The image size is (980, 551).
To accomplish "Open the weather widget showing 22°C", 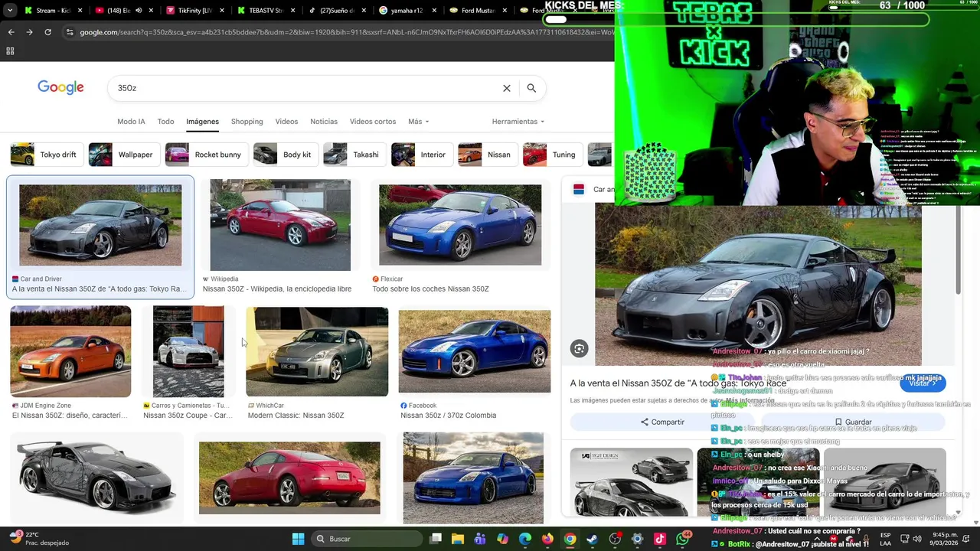I will 38,539.
